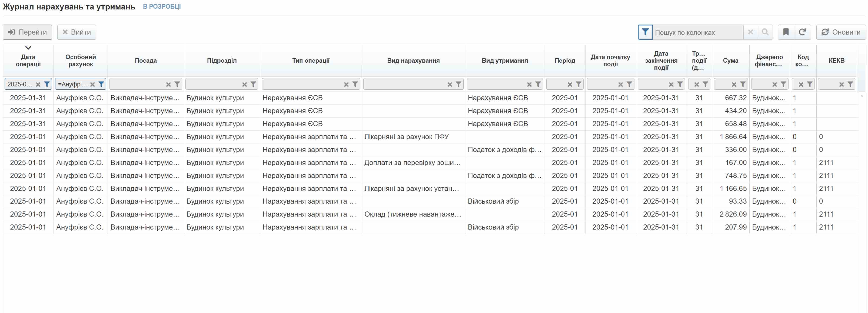868x313 pixels.
Task: Sort by the Підрозділ column header
Action: [222, 60]
